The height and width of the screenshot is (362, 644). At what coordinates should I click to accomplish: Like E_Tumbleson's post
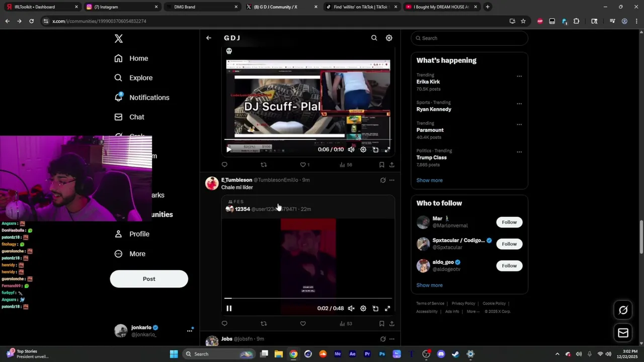(303, 323)
